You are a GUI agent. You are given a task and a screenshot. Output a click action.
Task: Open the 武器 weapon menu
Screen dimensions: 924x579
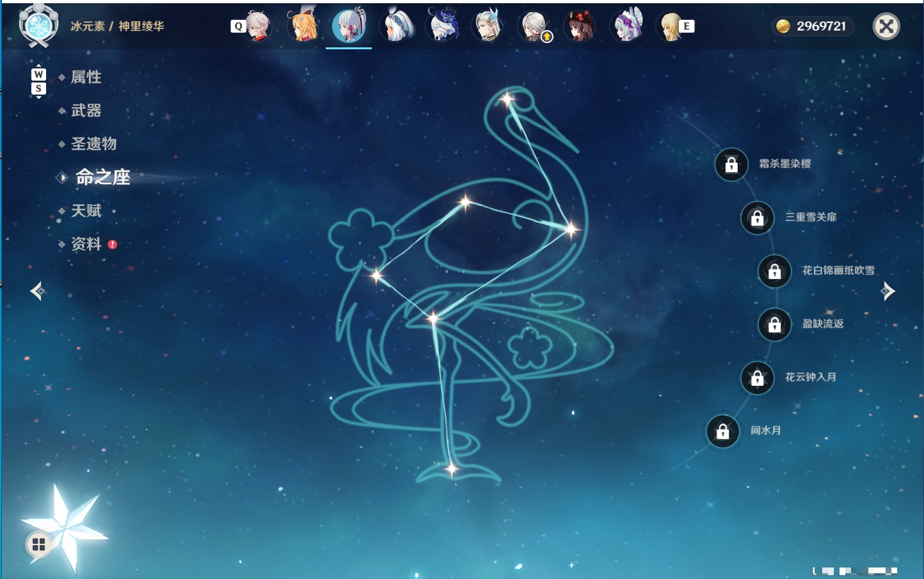tap(86, 111)
